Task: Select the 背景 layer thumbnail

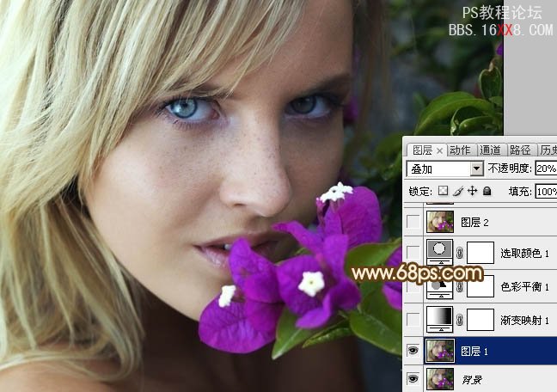Action: [440, 379]
